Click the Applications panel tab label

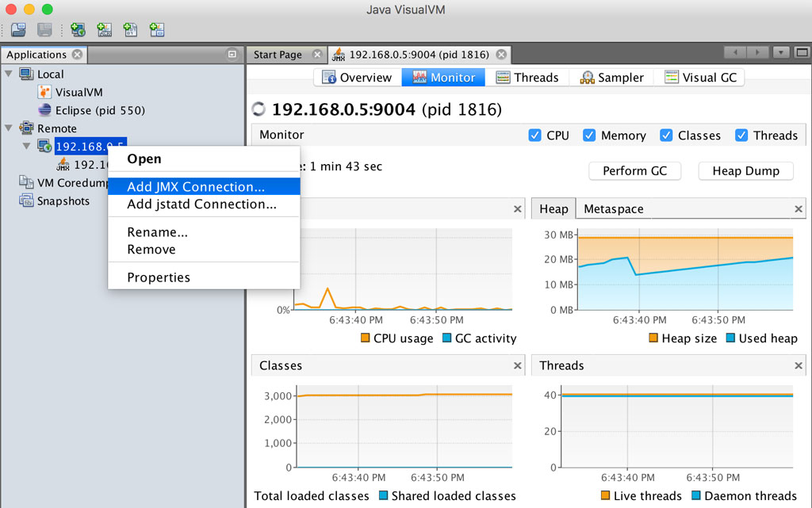[36, 55]
